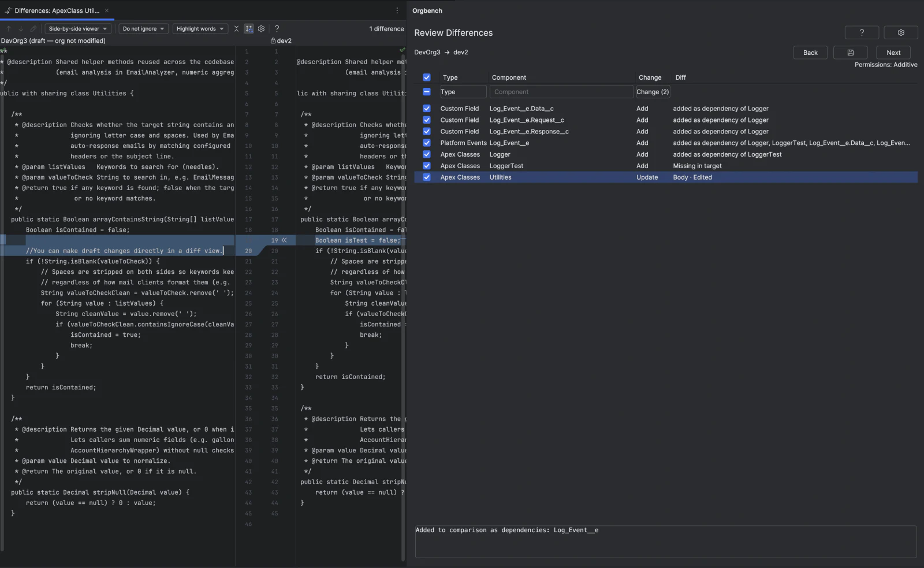Viewport: 924px width, 568px height.
Task: Open Review Differences help button
Action: pos(862,32)
